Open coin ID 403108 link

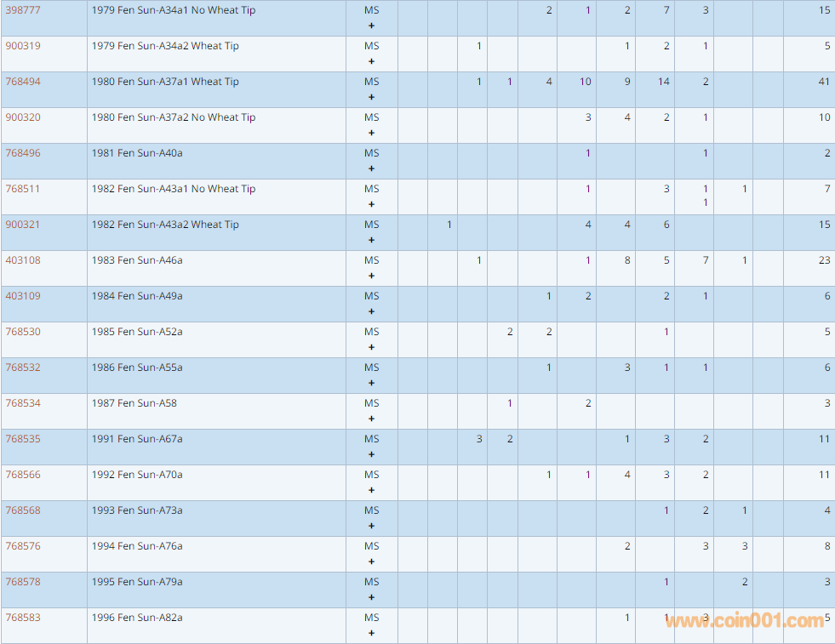23,260
